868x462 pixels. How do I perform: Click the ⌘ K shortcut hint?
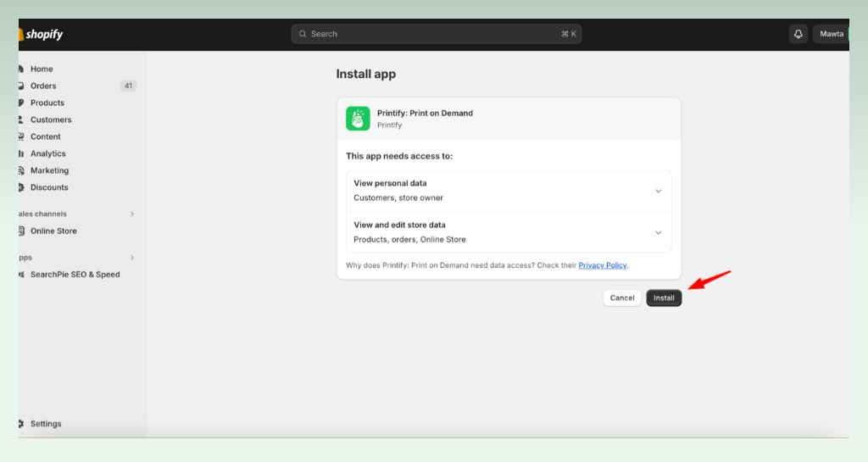(569, 34)
